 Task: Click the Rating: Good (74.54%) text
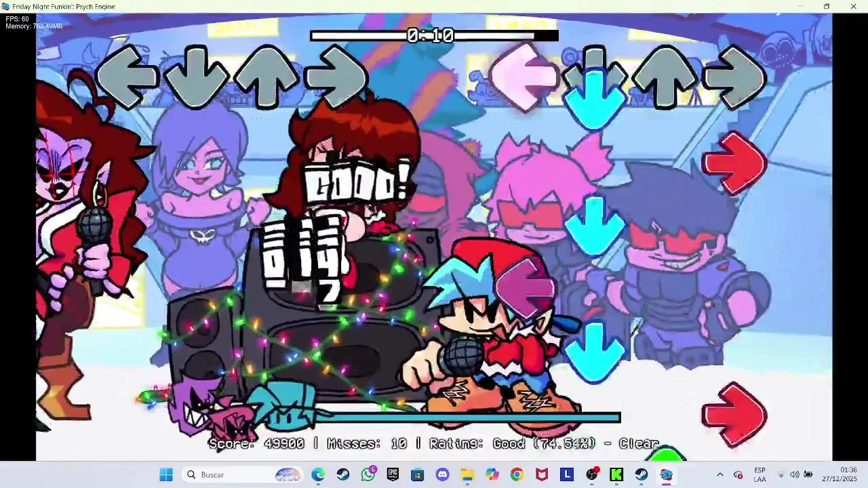point(512,443)
